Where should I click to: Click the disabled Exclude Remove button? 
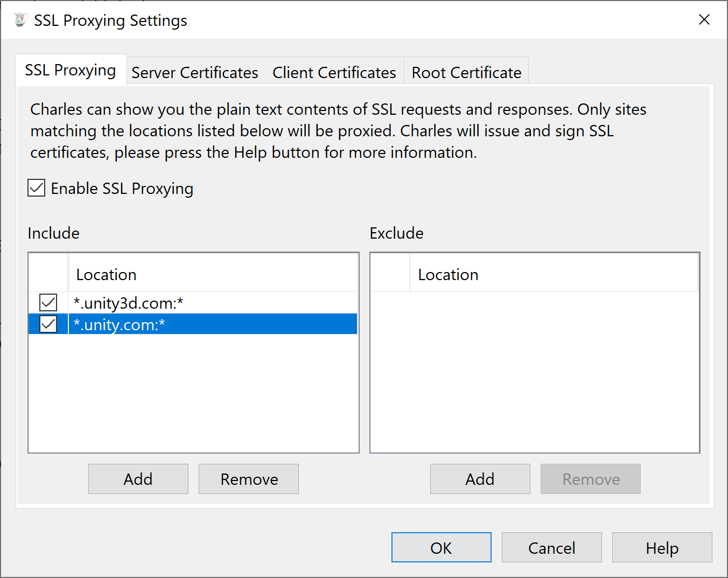point(591,479)
